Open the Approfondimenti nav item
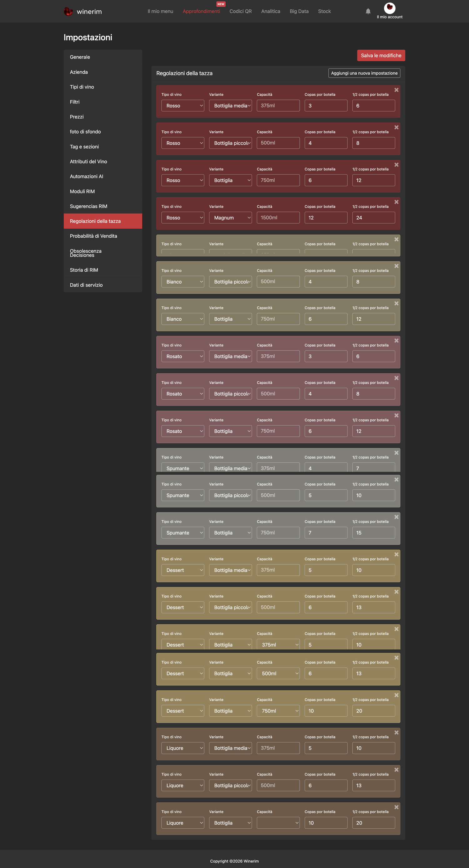469x868 pixels. (201, 11)
